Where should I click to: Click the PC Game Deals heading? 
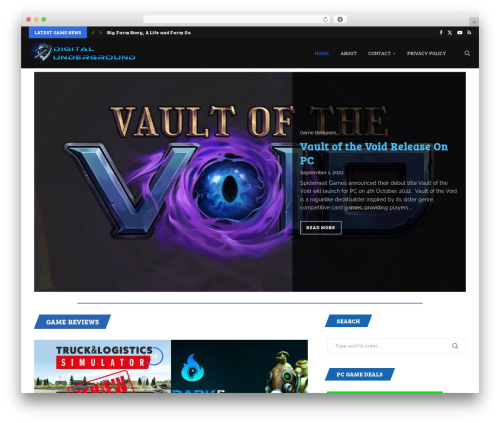click(360, 374)
